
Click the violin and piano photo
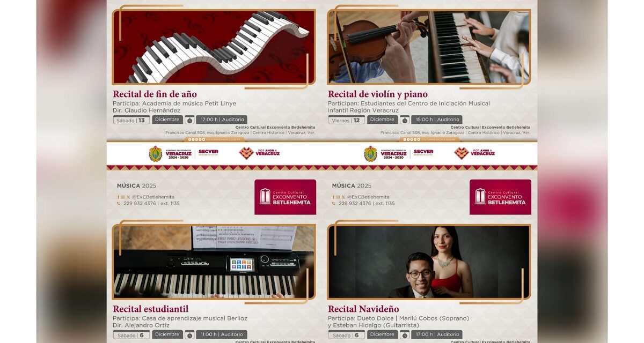[429, 47]
